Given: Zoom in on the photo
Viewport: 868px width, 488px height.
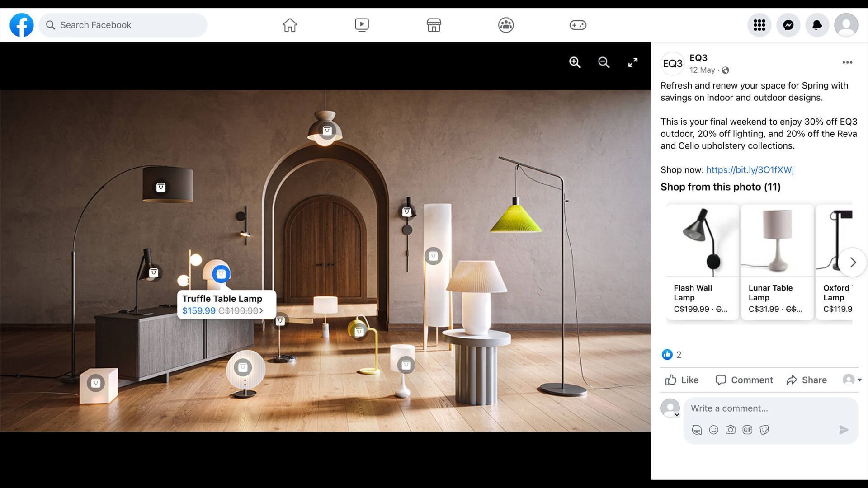Looking at the screenshot, I should tap(575, 62).
